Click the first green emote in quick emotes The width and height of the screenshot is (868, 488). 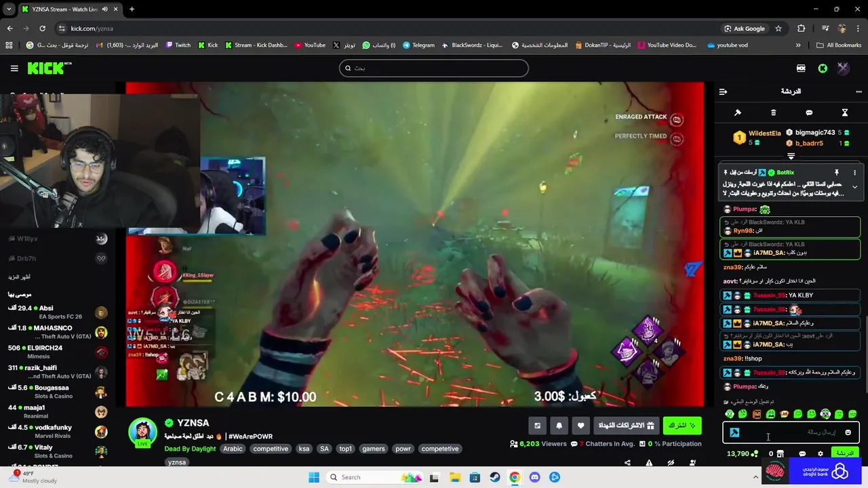[730, 414]
